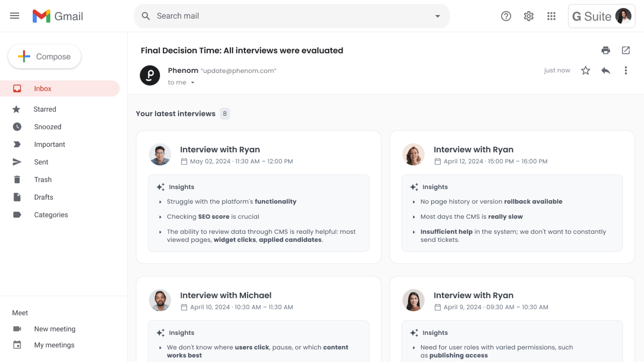Open email in new window icon
The image size is (644, 362).
(x=626, y=50)
